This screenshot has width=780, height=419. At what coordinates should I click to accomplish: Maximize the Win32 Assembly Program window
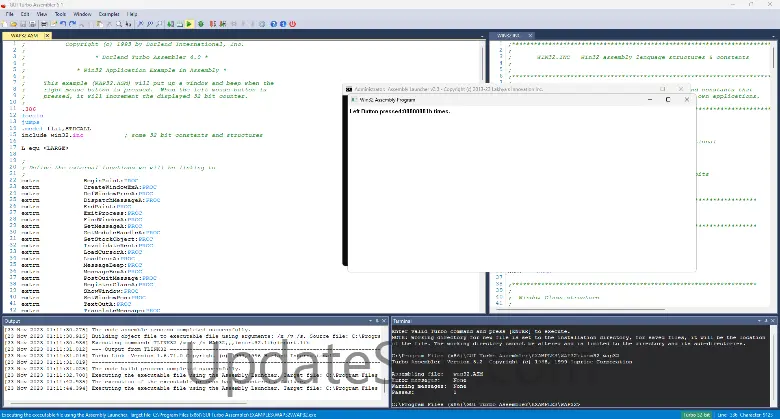pos(667,99)
